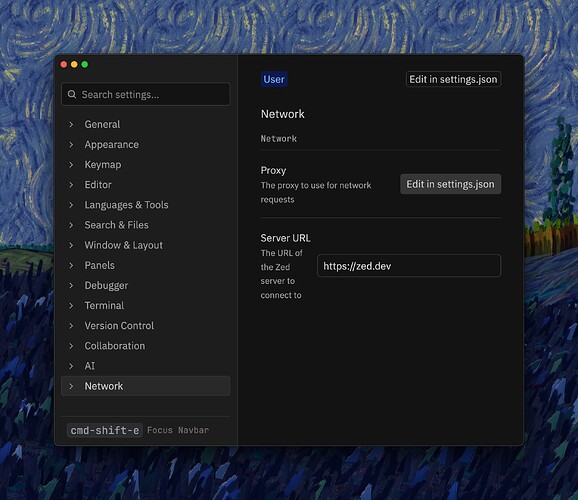578x500 pixels.
Task: Edit Proxy in settings.json
Action: coord(450,184)
